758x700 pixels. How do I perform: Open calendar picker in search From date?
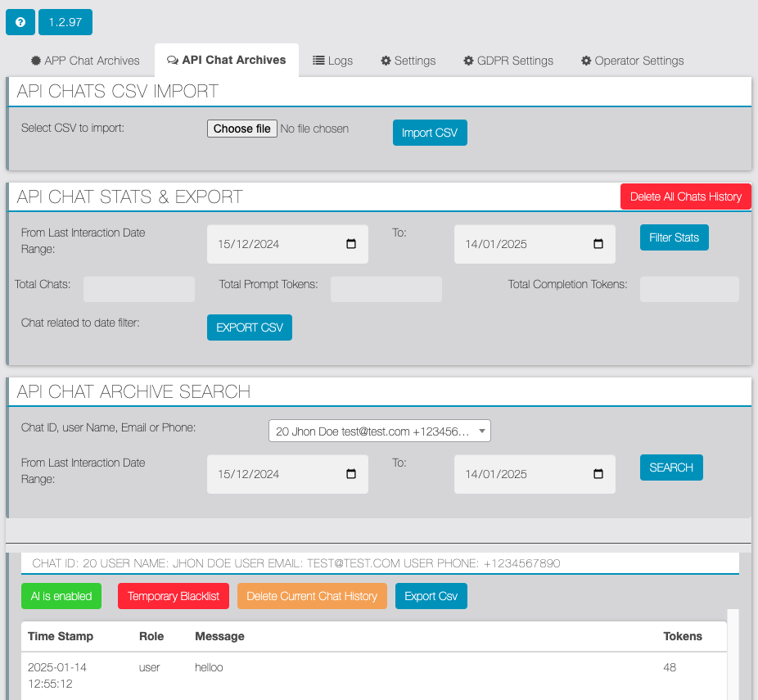coord(351,474)
